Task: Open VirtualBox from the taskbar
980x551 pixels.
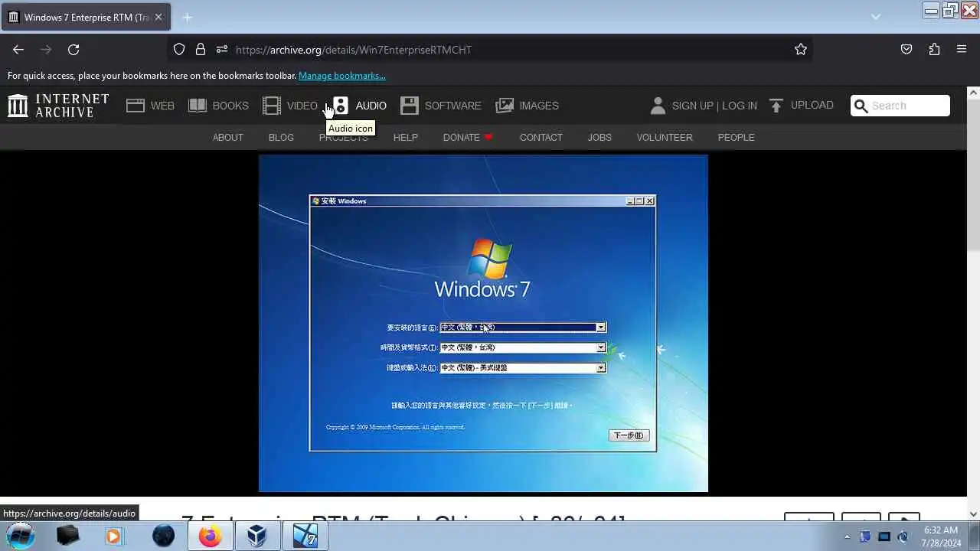Action: click(x=257, y=536)
